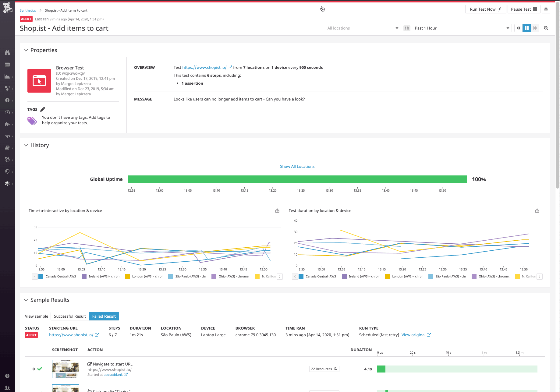
Task: Open the Show All Locations link
Action: click(x=297, y=166)
